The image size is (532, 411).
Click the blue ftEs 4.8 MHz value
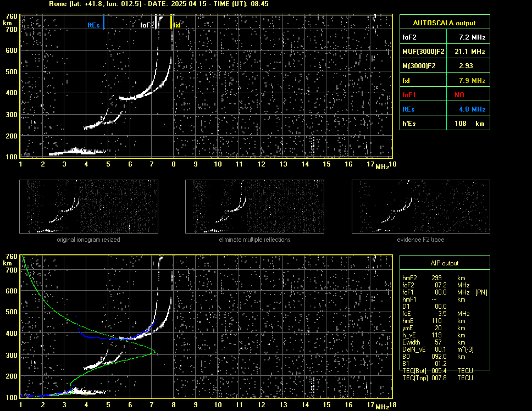(x=472, y=109)
